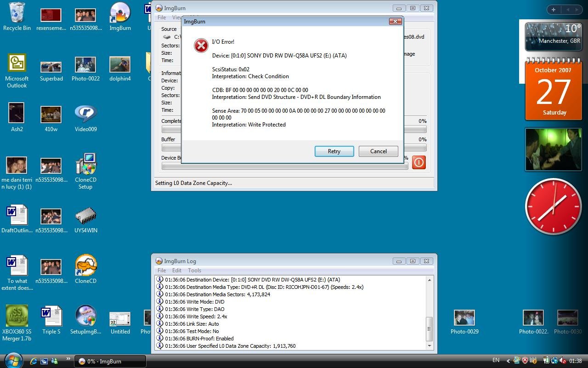Launch Internet Explorer from Quick Launch
This screenshot has width=588, height=368.
34,361
